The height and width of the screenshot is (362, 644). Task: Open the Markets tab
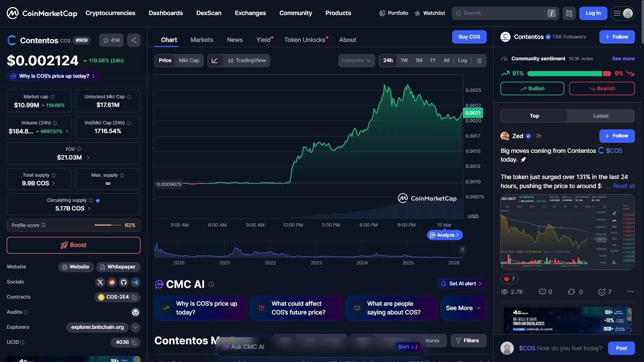click(202, 40)
